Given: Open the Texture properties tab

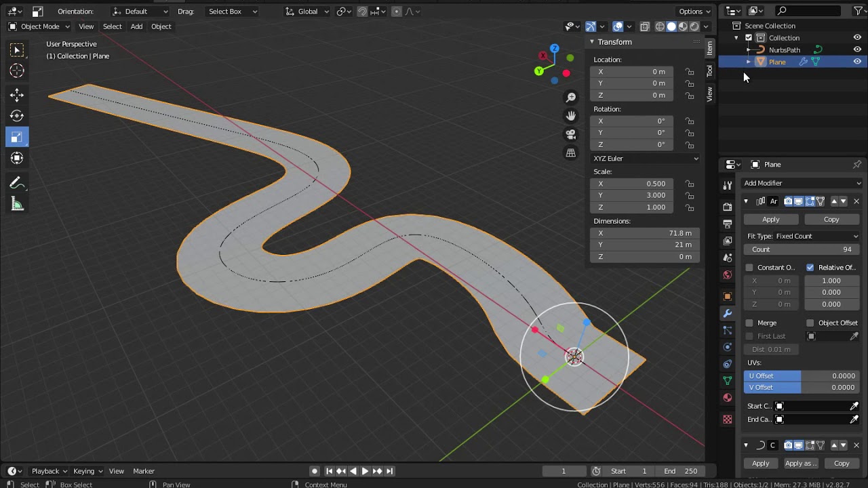Looking at the screenshot, I should (x=728, y=420).
